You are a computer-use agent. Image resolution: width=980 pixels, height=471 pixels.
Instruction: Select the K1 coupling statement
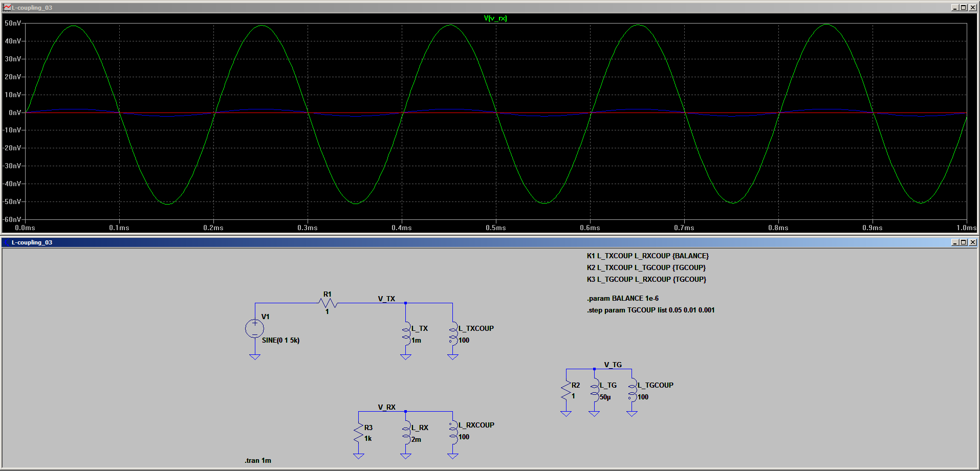[x=647, y=256]
